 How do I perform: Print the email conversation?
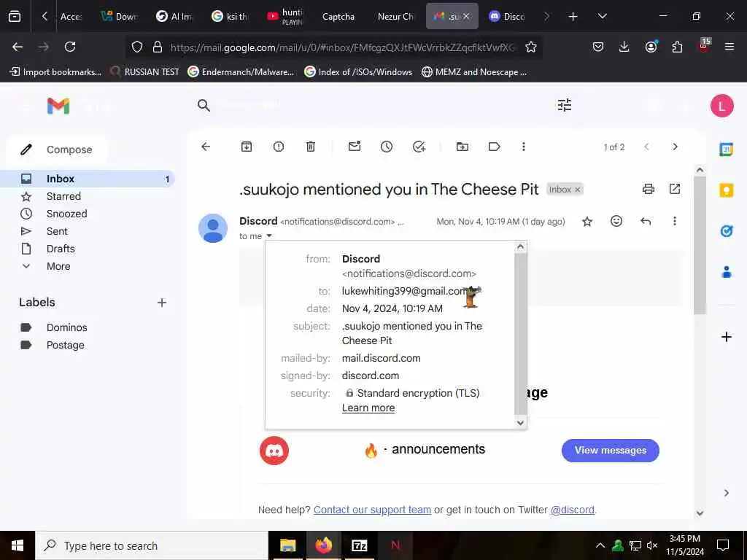(x=649, y=189)
